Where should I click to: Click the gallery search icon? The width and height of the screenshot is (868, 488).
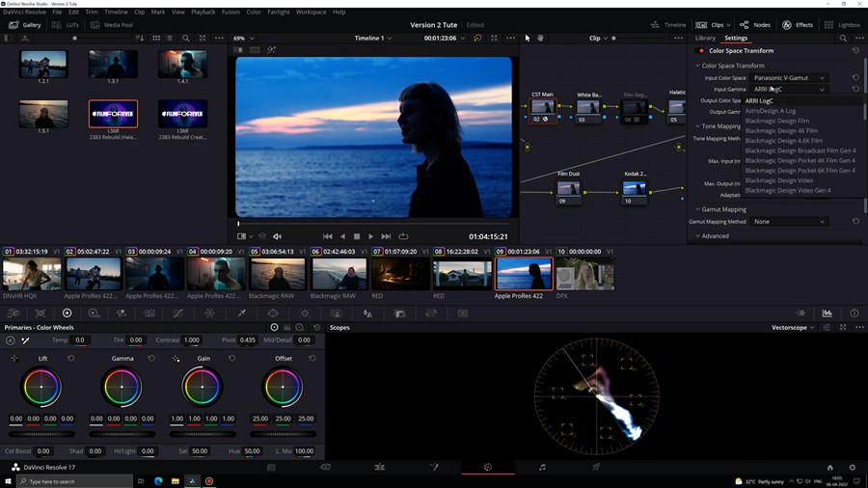click(x=186, y=39)
